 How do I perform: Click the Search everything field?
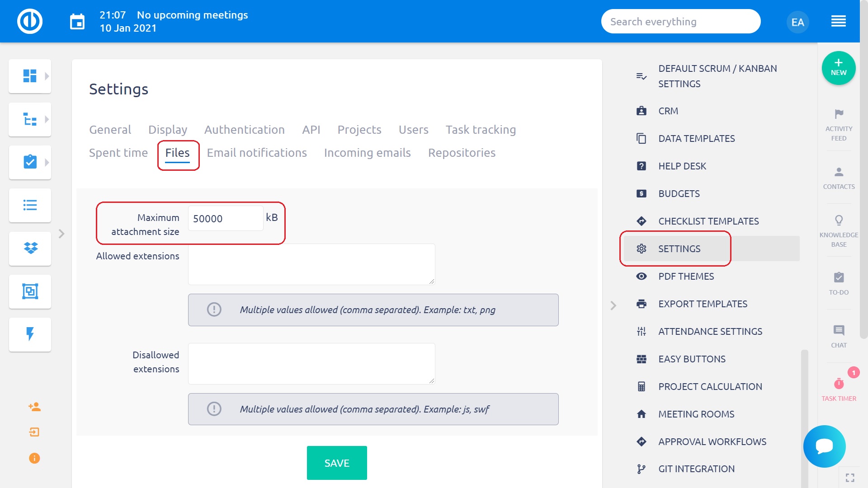pos(680,22)
